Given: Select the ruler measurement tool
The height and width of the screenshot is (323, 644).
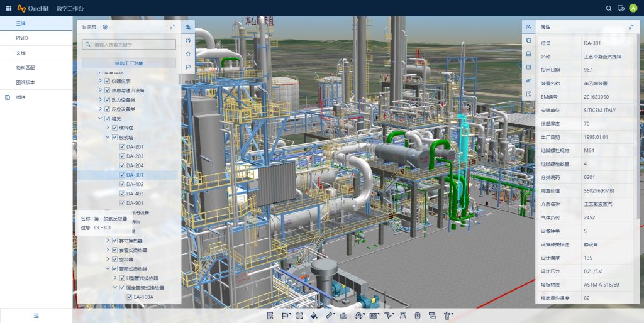Looking at the screenshot, I should click(329, 315).
